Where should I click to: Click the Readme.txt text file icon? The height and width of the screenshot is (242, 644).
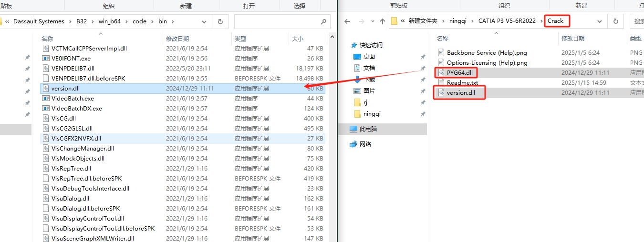click(x=441, y=82)
